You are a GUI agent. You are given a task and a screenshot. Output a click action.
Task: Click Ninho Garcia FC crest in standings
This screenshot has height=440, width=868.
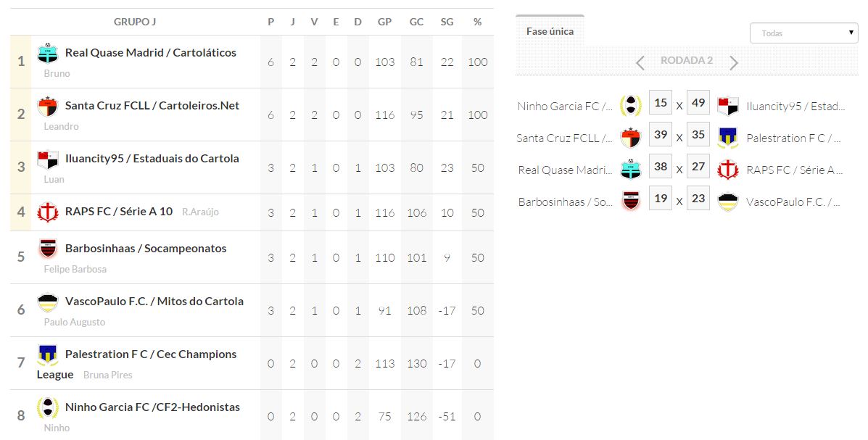pyautogui.click(x=48, y=407)
